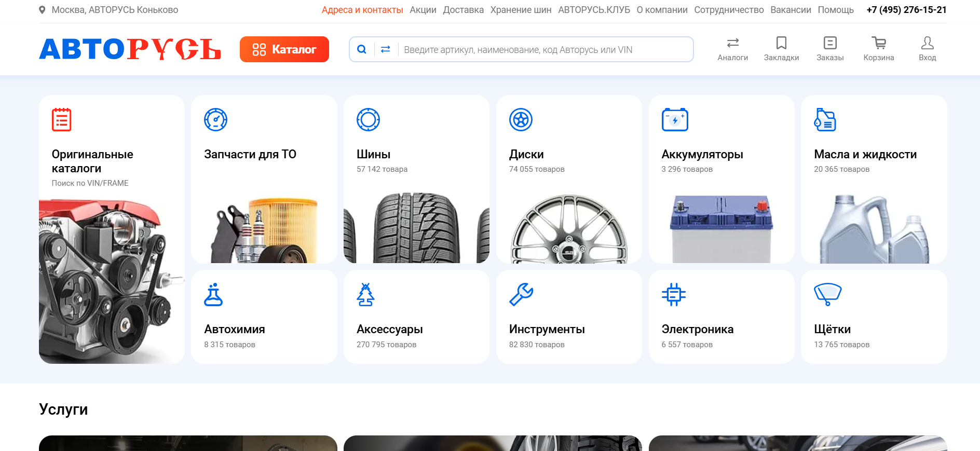980x451 pixels.
Task: Click the silver alloy wheel image
Action: tap(569, 229)
